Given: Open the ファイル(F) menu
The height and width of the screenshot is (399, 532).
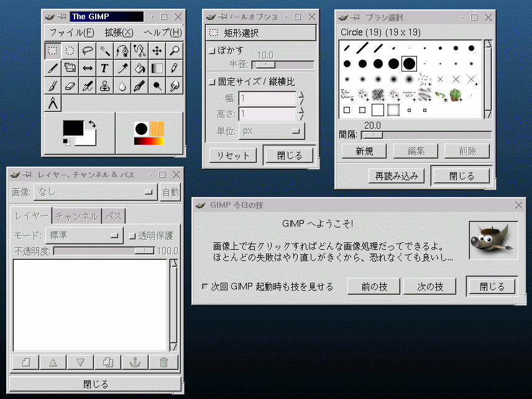Looking at the screenshot, I should click(71, 32).
